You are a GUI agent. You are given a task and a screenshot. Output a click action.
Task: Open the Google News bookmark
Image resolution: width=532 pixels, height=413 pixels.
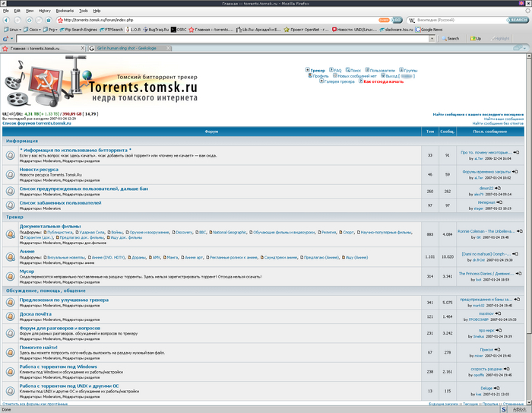(x=429, y=30)
